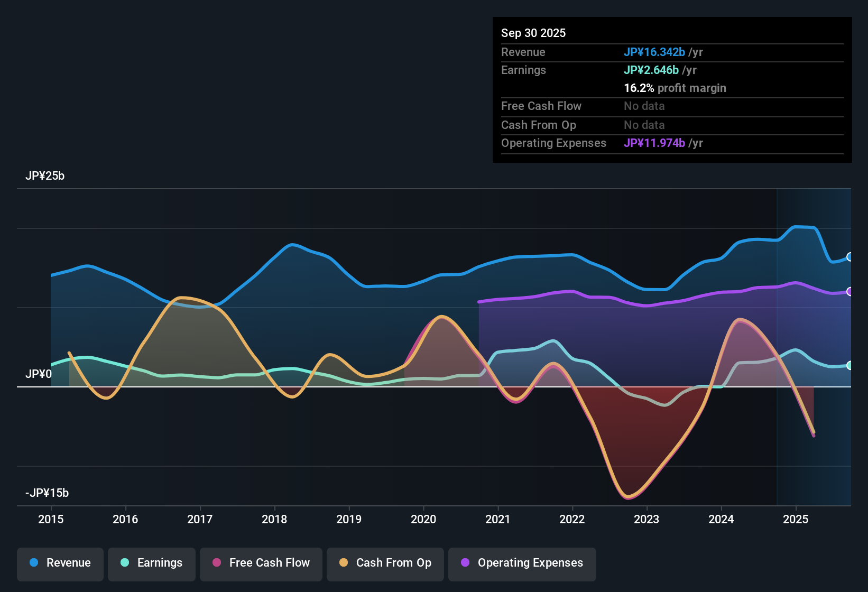This screenshot has width=868, height=592.
Task: Expand the Cash From Op legend entry
Action: click(385, 563)
